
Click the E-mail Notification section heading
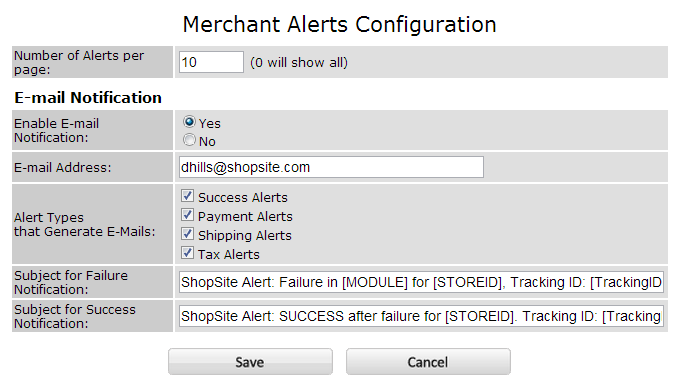tap(88, 98)
